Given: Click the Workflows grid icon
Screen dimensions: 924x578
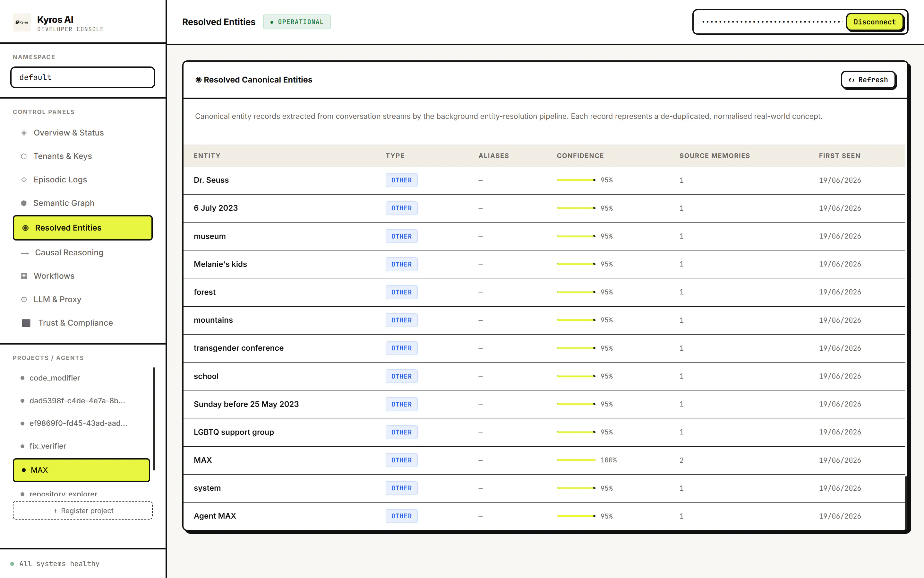Looking at the screenshot, I should 24,276.
